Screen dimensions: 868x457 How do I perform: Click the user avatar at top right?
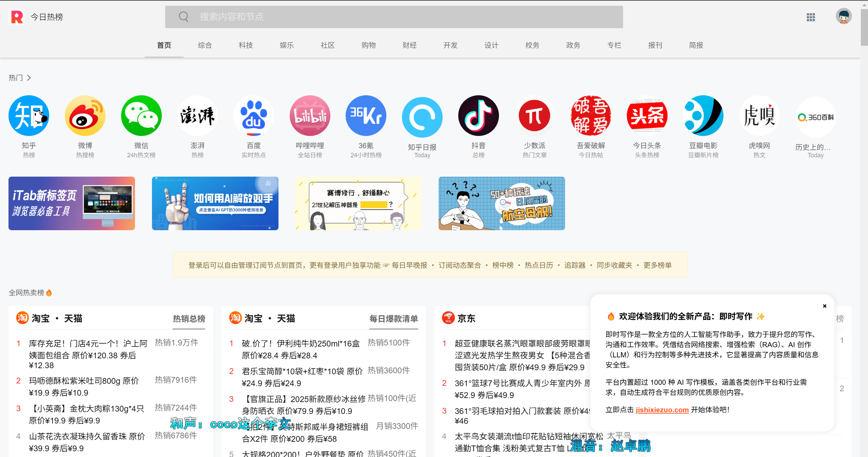(844, 17)
